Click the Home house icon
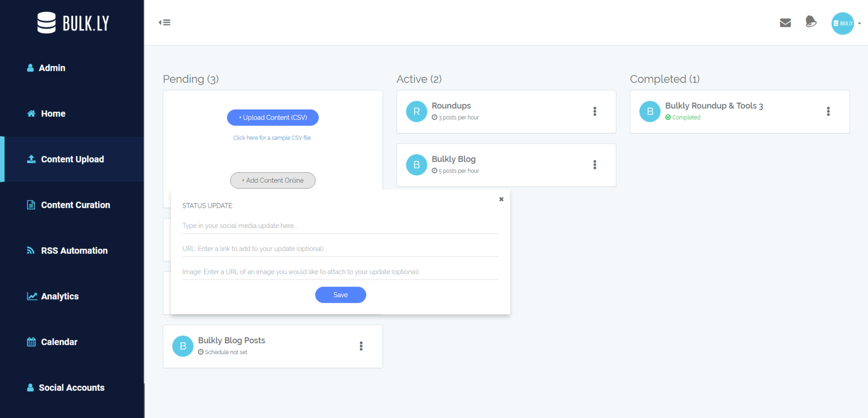Image resolution: width=868 pixels, height=418 pixels. tap(31, 113)
